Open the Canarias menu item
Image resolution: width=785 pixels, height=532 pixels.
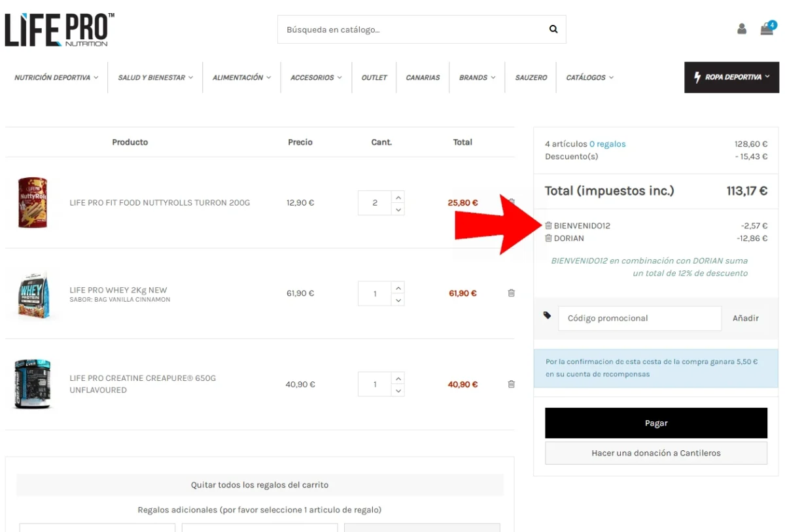[x=423, y=77]
